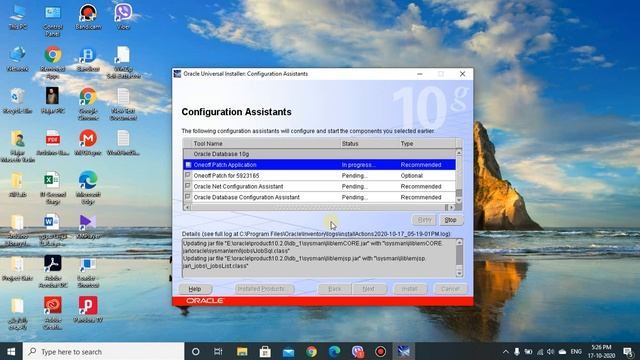Open the Word document file on desktop

[53, 229]
